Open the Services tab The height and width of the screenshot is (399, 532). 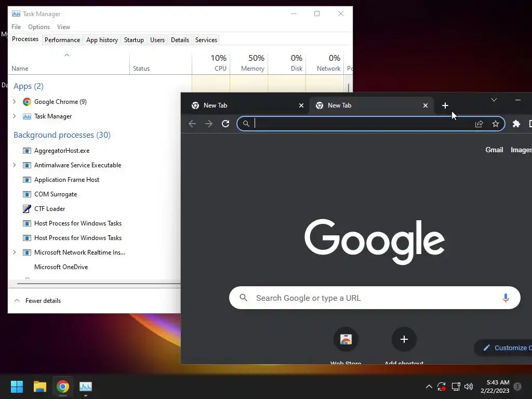[x=206, y=40]
